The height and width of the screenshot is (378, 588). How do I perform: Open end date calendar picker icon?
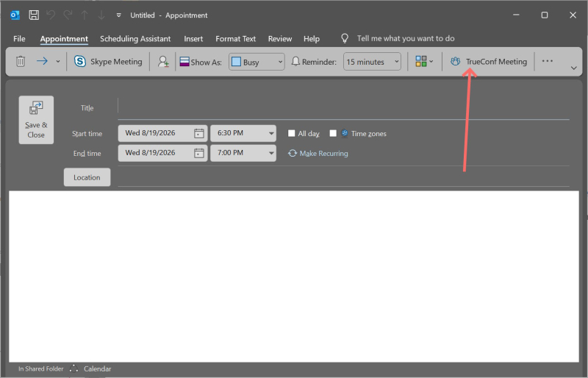[x=198, y=153]
